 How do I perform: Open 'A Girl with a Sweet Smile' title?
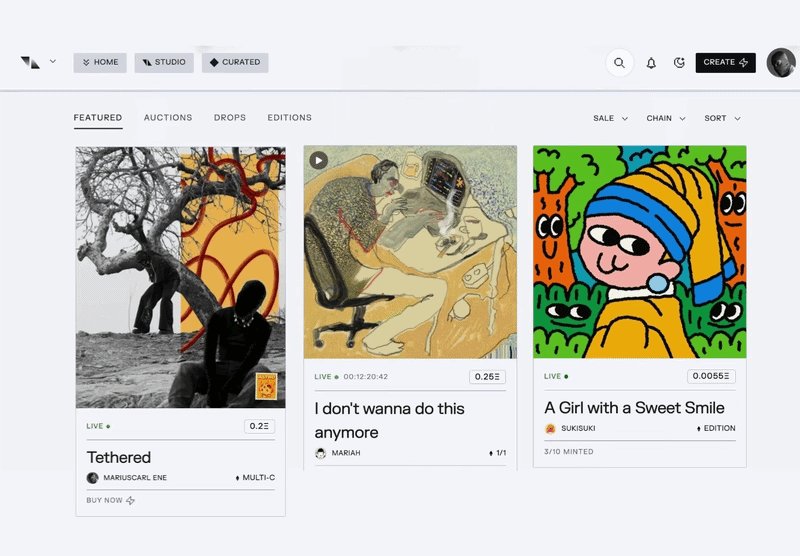click(634, 408)
